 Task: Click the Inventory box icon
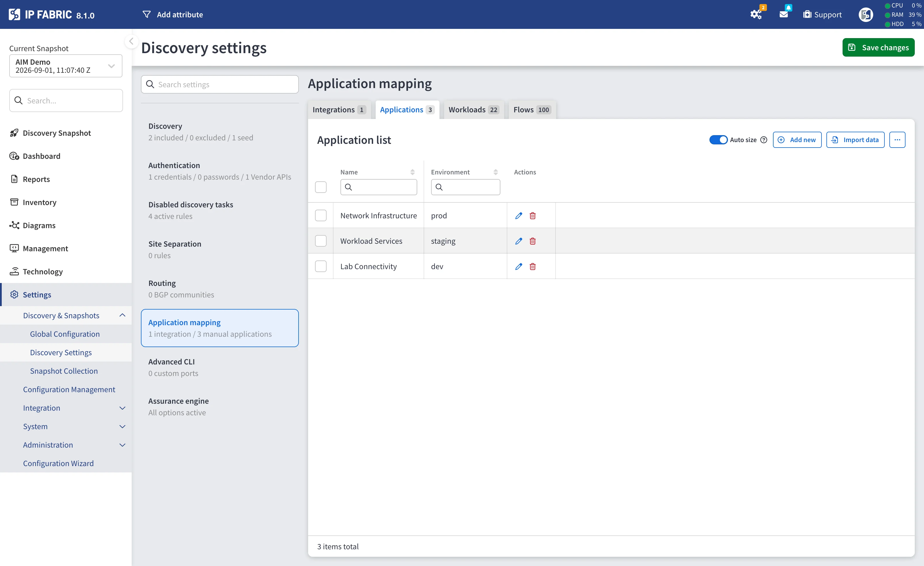14,202
